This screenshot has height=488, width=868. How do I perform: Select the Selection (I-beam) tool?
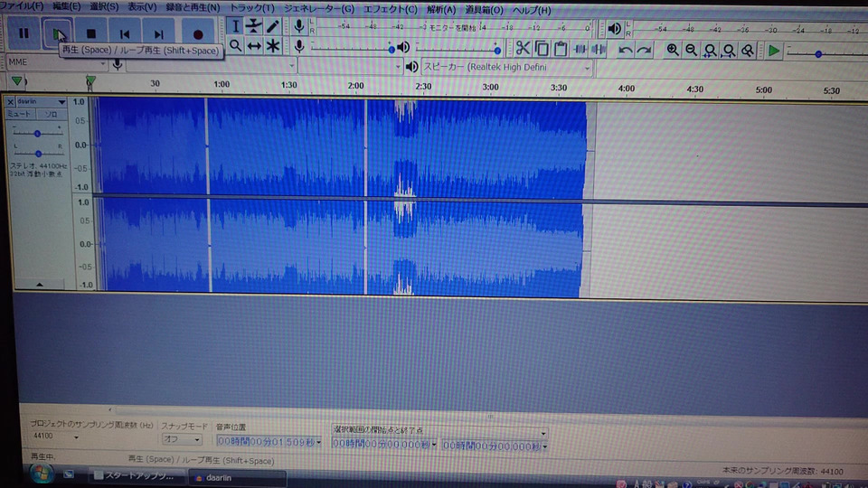click(x=235, y=26)
